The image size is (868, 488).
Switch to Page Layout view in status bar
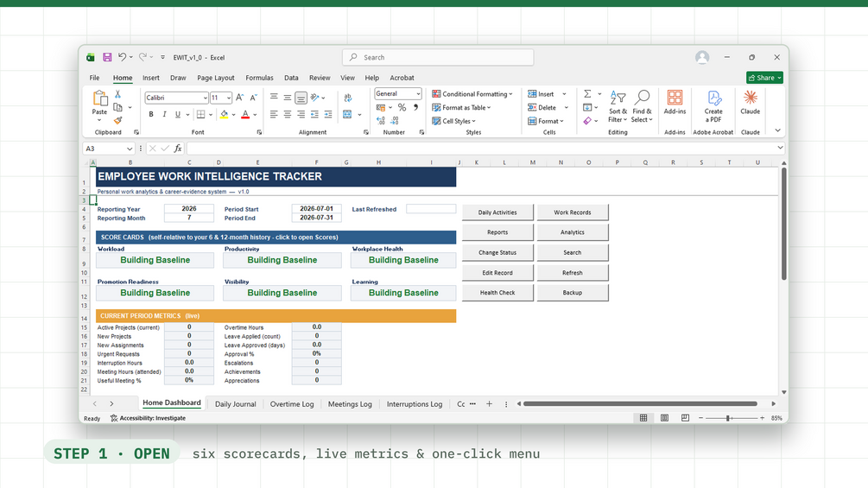664,418
